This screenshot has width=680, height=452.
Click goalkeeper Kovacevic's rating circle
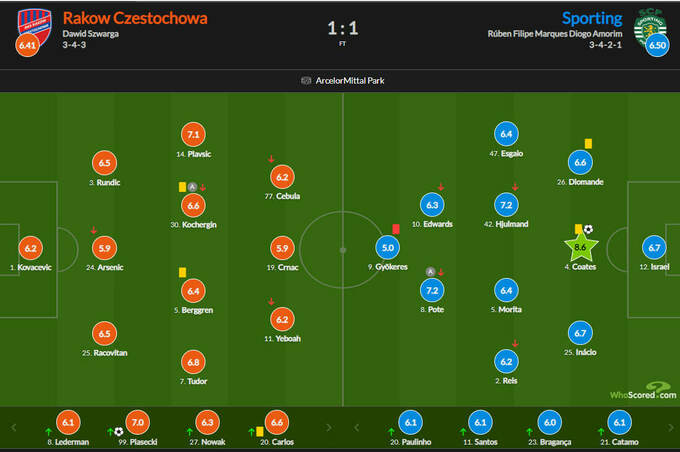point(30,248)
